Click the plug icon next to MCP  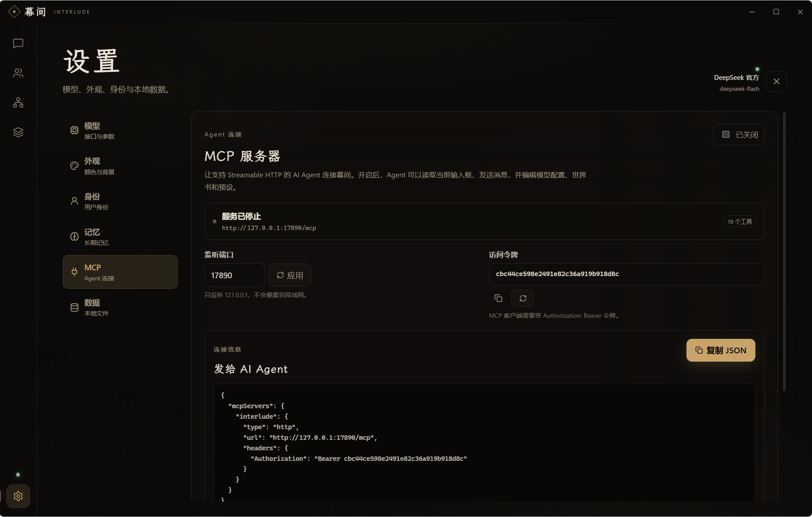(75, 272)
